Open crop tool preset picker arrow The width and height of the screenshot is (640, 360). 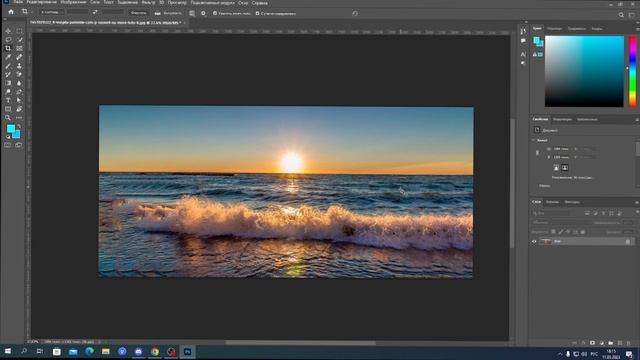(x=32, y=12)
